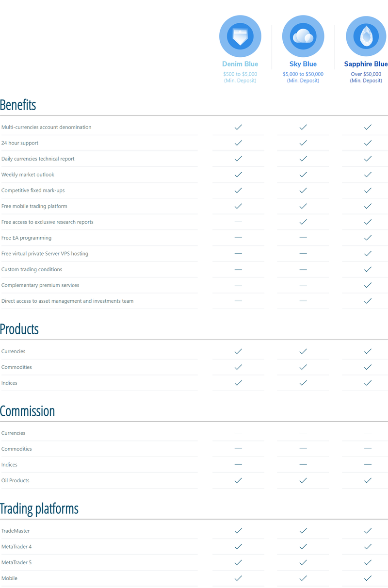Click the Trading platforms section heading
The height and width of the screenshot is (588, 388).
(39, 508)
